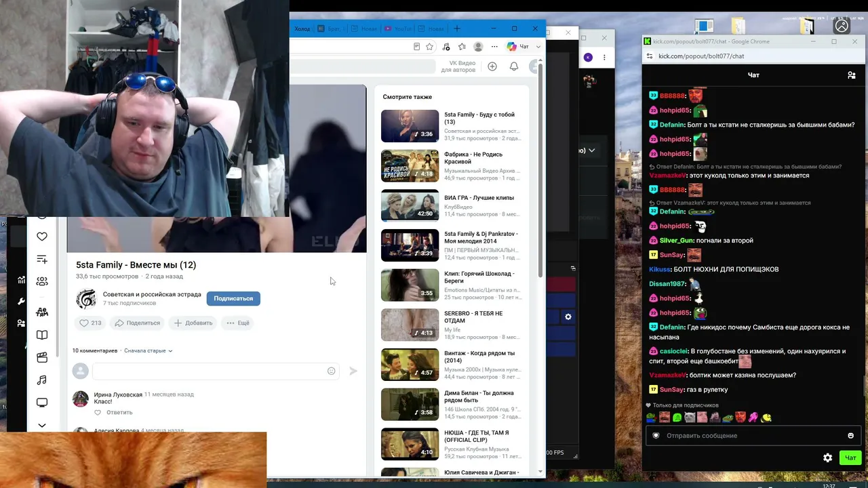Open a new browser tab with plus
This screenshot has height=488, width=868.
point(457,28)
